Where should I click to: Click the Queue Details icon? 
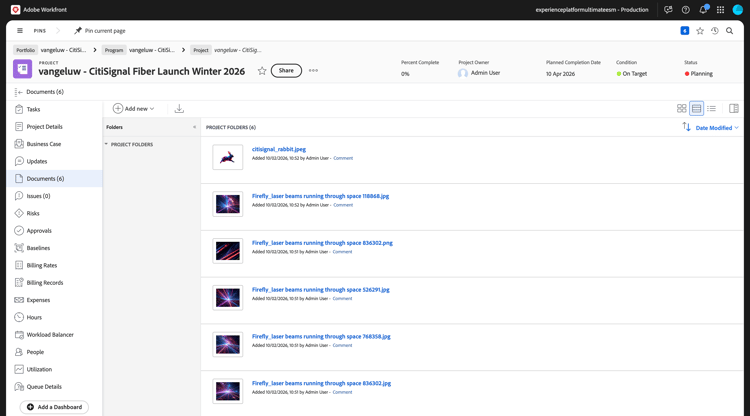click(x=19, y=386)
